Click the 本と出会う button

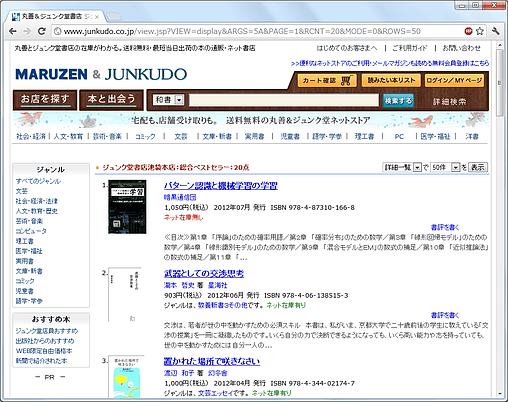111,100
